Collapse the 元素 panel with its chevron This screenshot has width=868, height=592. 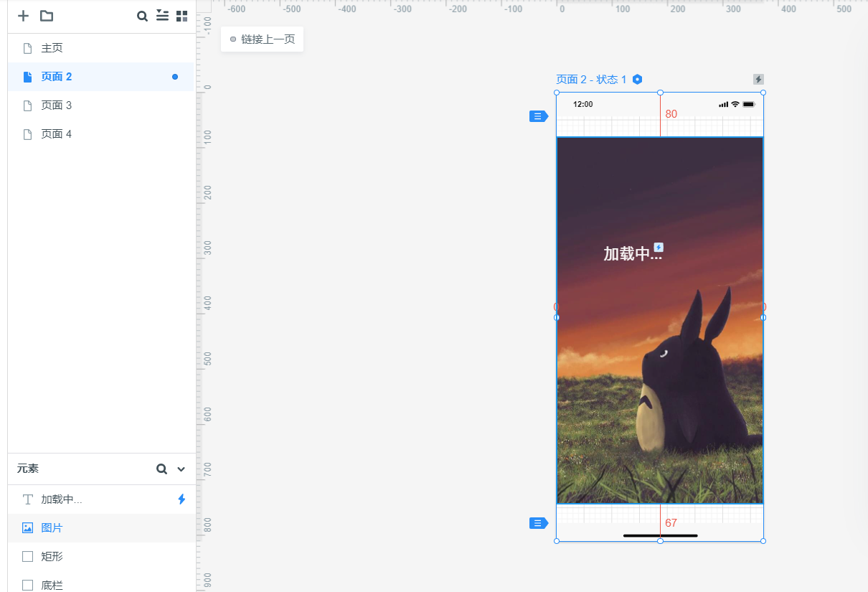pos(181,469)
